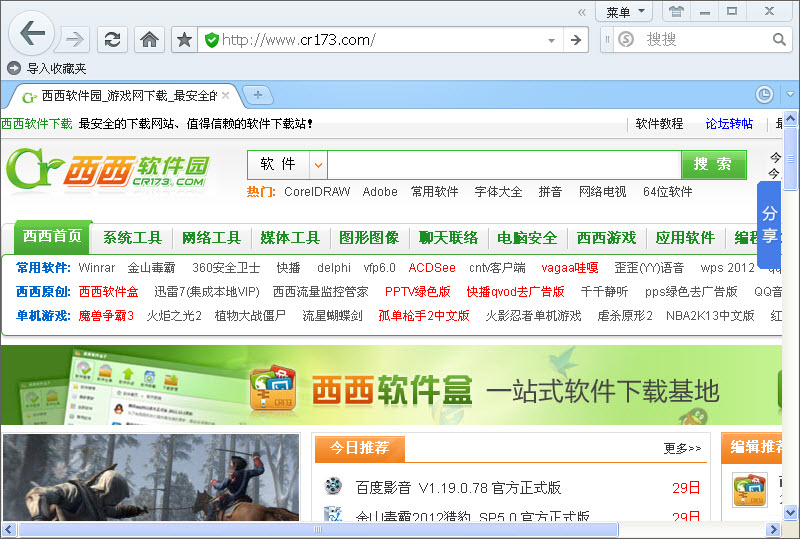Viewport: 800px width, 539px height.
Task: Click the game screenshot thumbnail
Action: click(151, 477)
